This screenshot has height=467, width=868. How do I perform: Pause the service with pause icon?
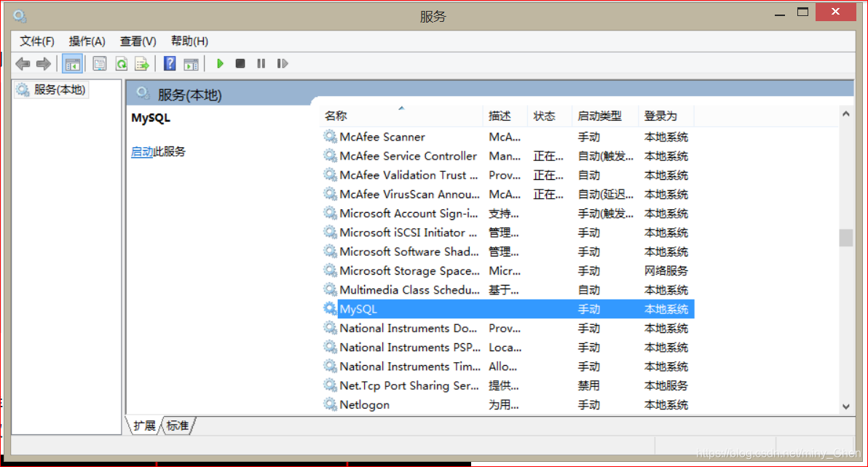[x=261, y=63]
